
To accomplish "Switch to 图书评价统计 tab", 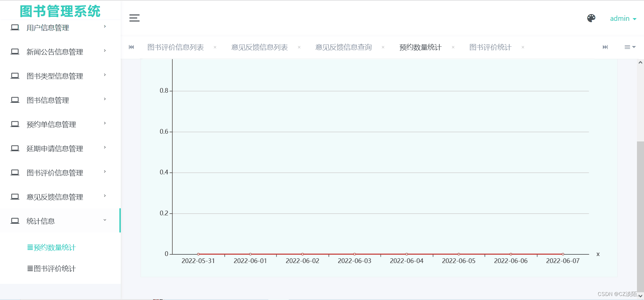I will tap(490, 47).
